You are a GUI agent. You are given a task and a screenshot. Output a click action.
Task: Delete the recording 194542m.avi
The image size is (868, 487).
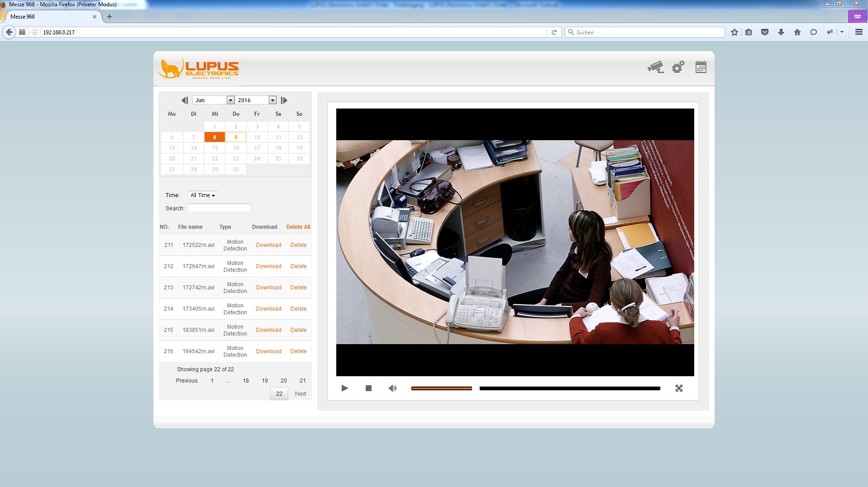tap(298, 351)
